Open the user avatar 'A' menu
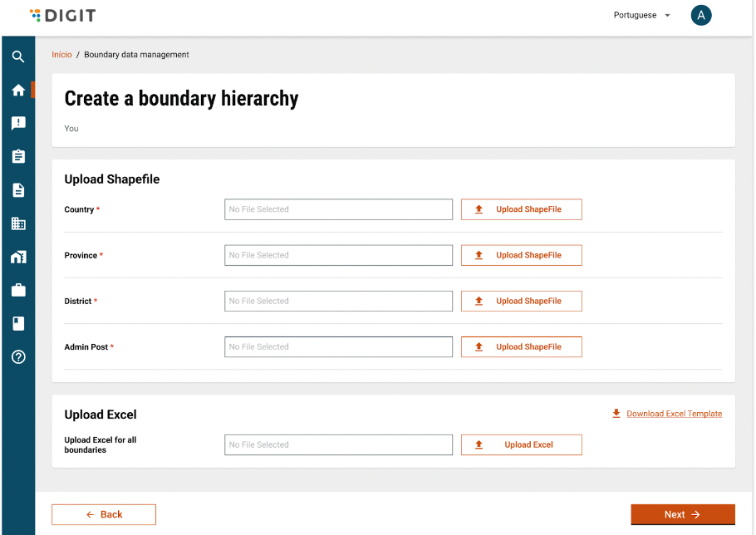This screenshot has height=535, width=756. [700, 15]
